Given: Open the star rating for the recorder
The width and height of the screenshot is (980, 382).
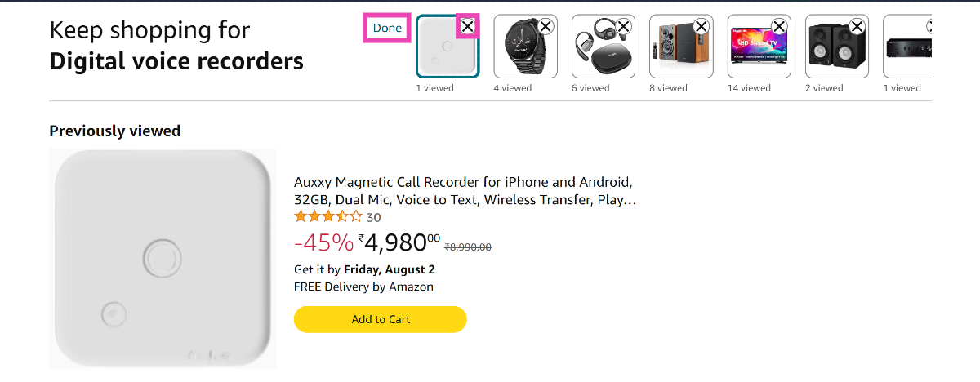Looking at the screenshot, I should [x=328, y=217].
